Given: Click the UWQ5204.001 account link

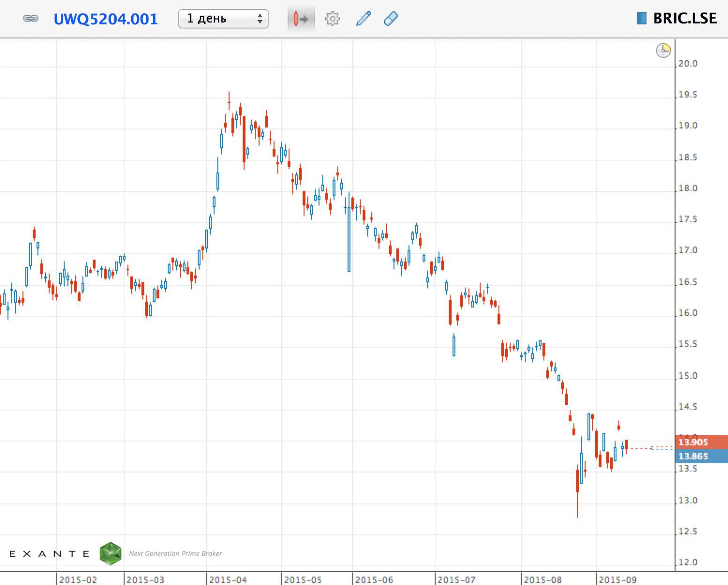Looking at the screenshot, I should click(x=106, y=19).
